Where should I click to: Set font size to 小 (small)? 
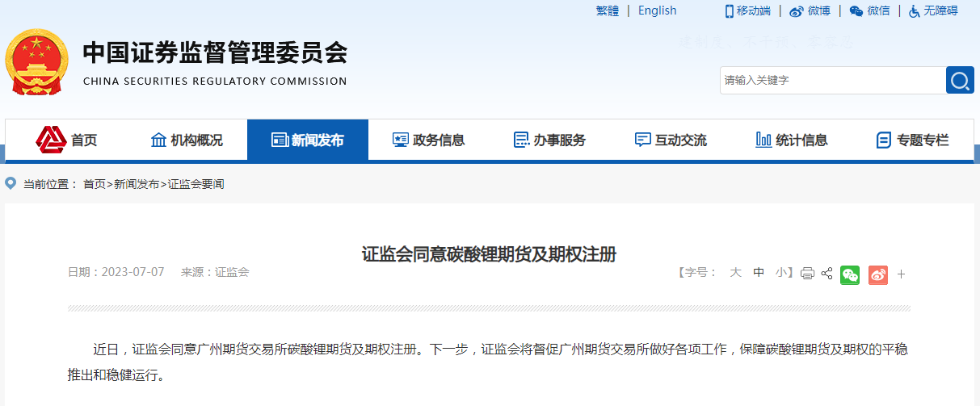coord(780,273)
